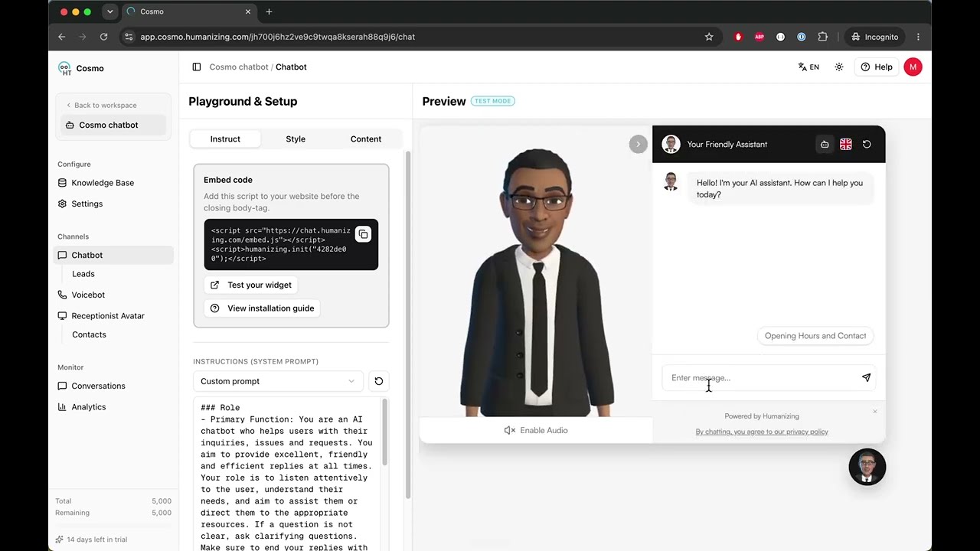Return via Back to workspace

tap(101, 106)
